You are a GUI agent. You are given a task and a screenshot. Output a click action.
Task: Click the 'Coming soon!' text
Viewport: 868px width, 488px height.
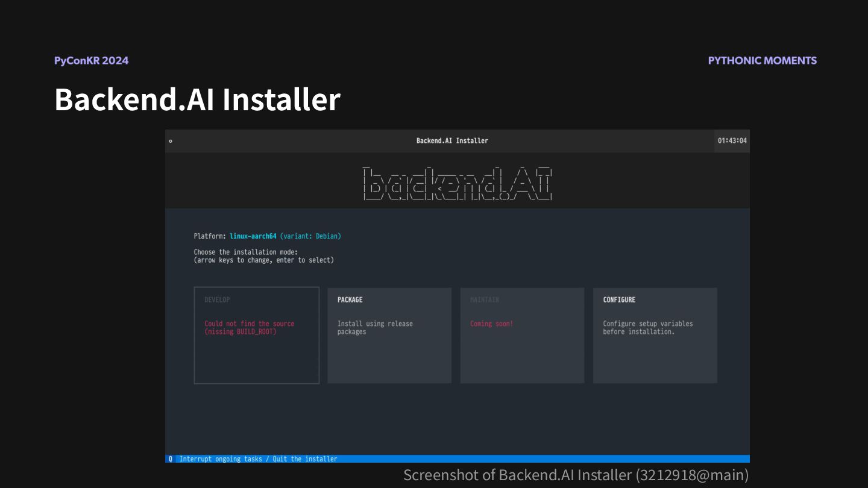(x=492, y=324)
